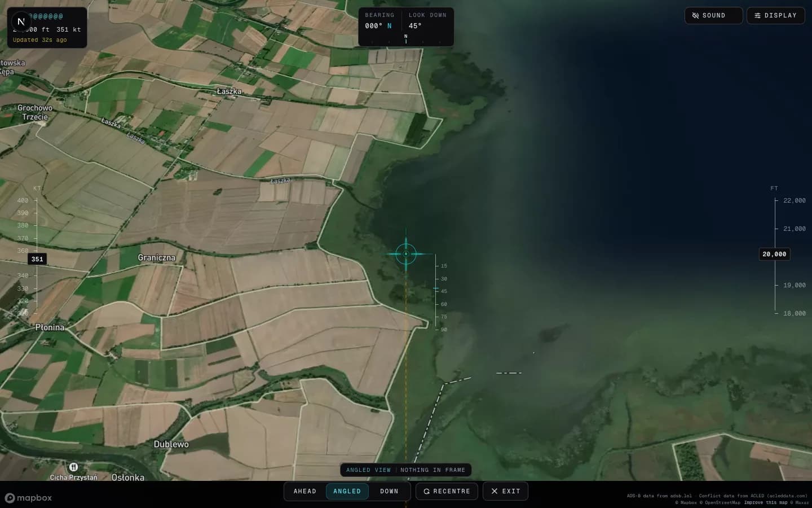Click the Graniczna map label
Screen dimensions: 812x508
157,257
